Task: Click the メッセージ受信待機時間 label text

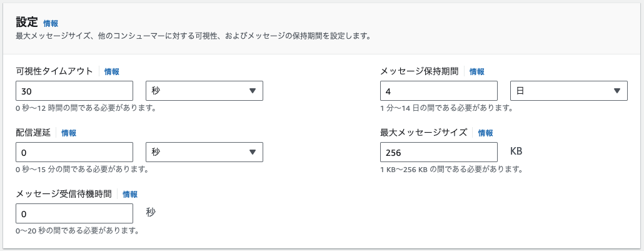Action: click(64, 194)
